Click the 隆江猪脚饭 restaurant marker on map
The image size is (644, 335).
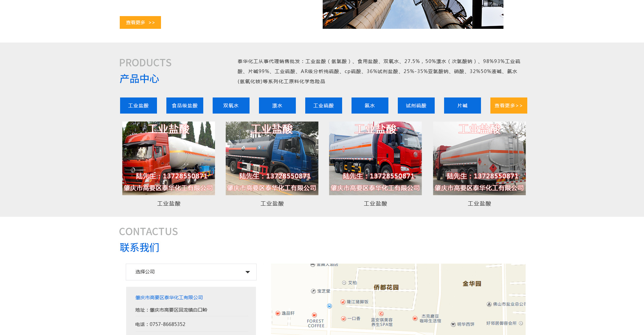(343, 302)
